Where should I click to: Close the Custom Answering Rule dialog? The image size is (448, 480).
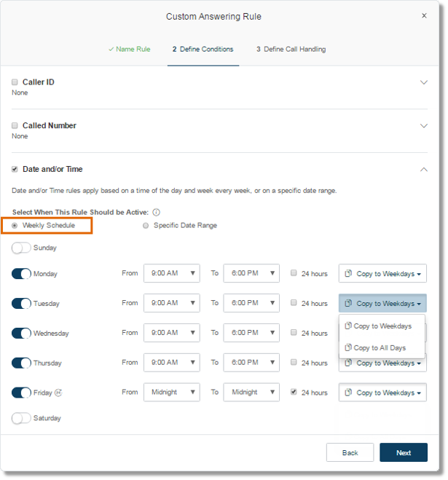point(424,15)
